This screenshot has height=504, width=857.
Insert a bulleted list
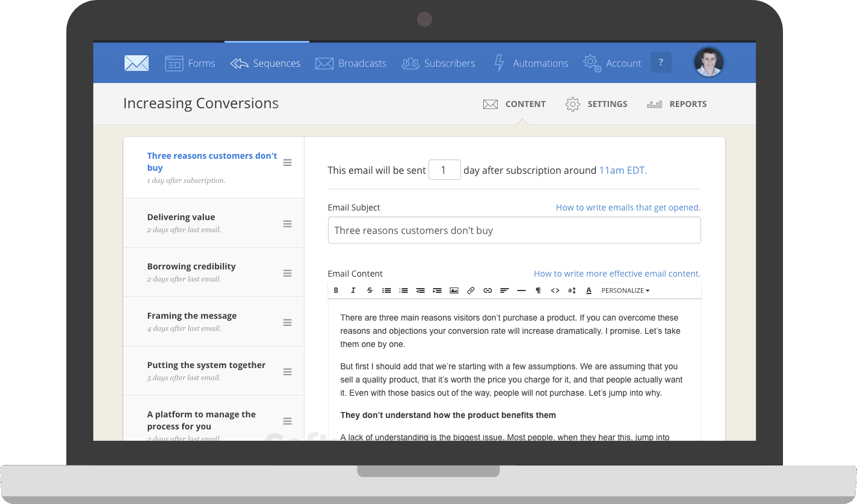click(x=386, y=290)
